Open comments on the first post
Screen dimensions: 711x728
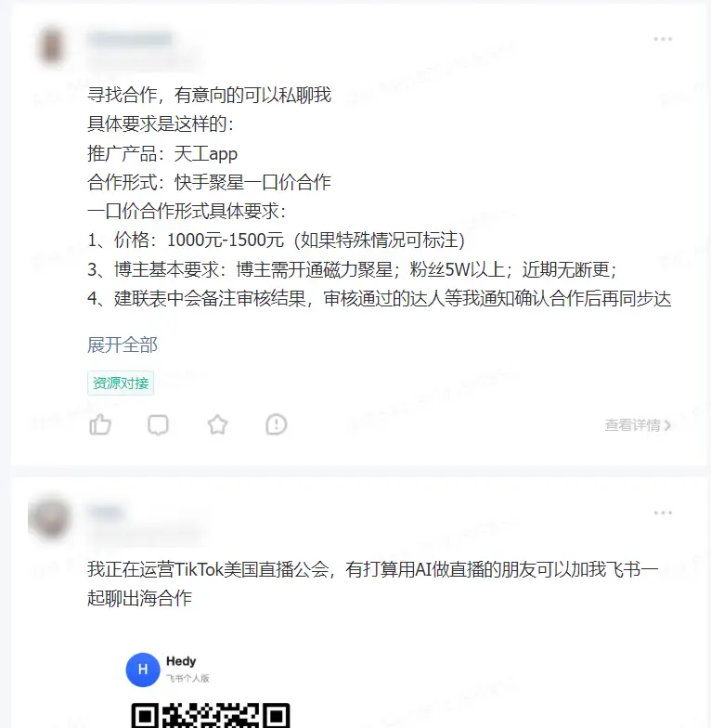coord(158,425)
